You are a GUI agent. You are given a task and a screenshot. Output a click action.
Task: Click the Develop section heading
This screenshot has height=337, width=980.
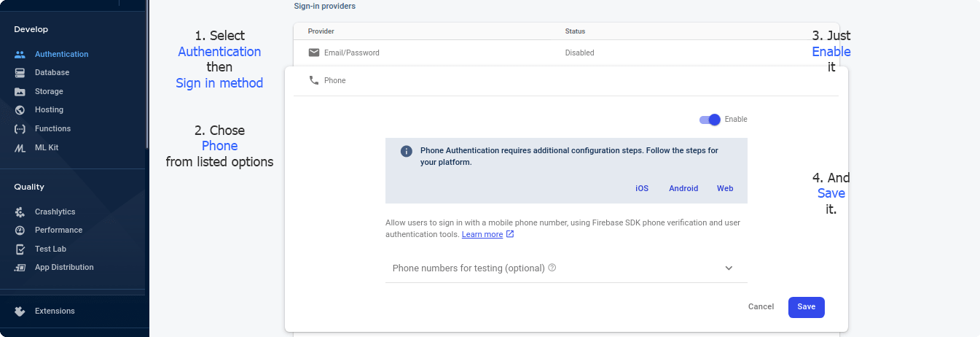(x=31, y=30)
